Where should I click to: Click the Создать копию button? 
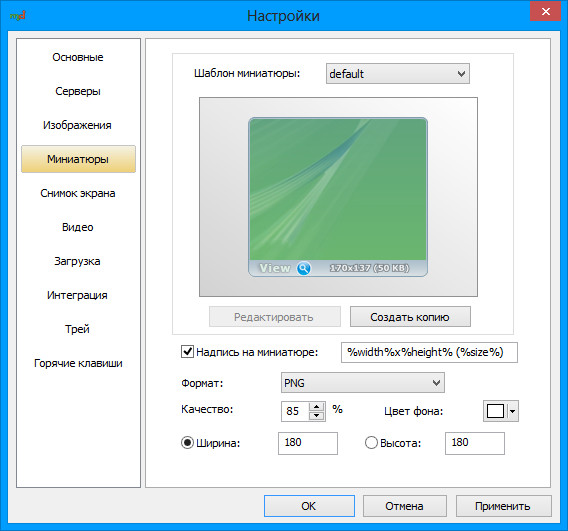pyautogui.click(x=410, y=317)
